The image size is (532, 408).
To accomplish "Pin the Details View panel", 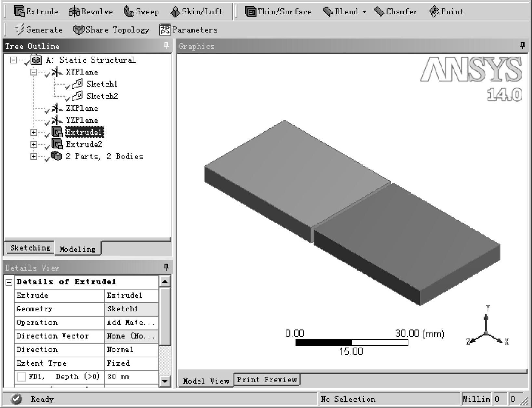I will point(166,267).
